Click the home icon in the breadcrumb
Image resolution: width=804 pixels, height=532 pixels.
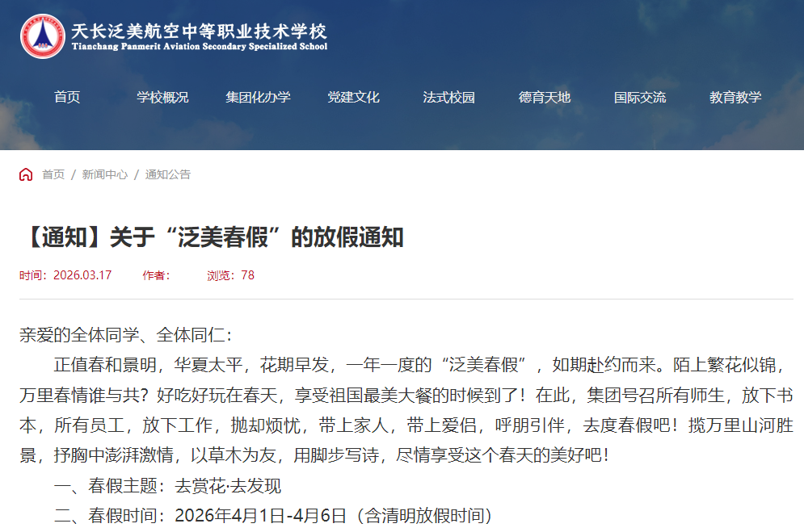tap(26, 174)
